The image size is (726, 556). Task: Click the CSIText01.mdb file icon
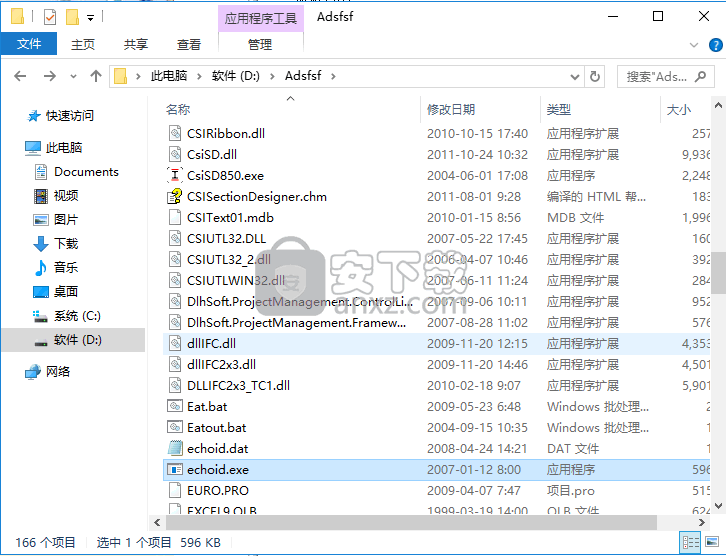pos(175,217)
